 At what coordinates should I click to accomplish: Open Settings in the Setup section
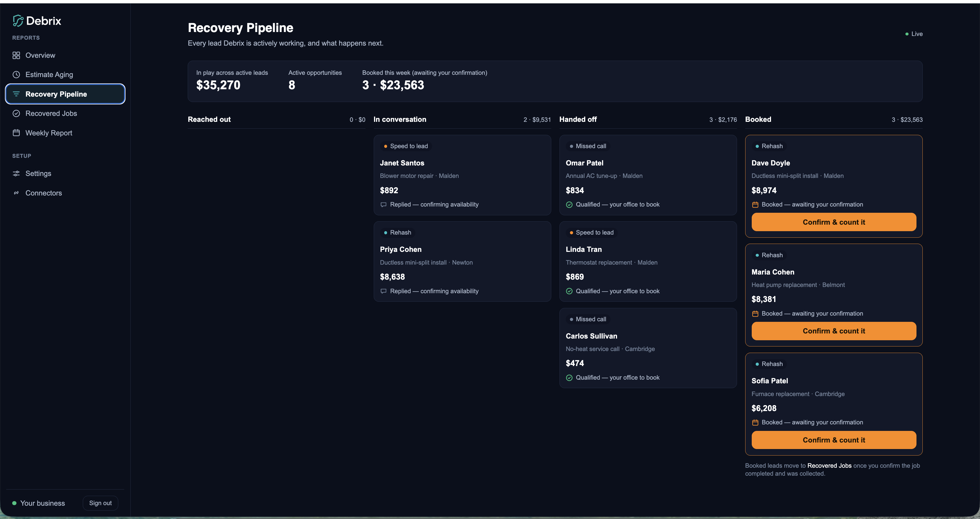point(65,173)
